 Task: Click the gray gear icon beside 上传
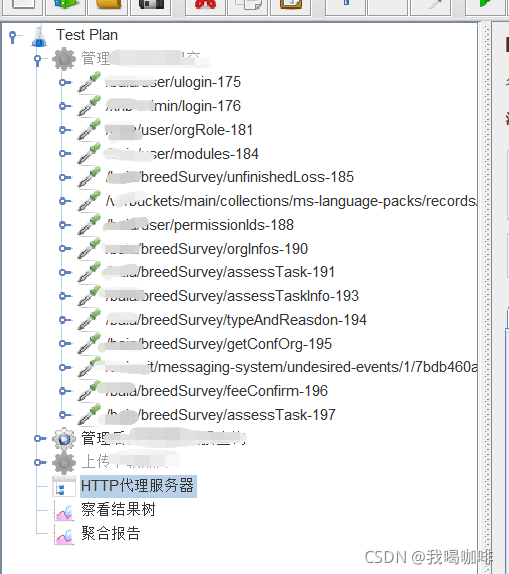click(x=64, y=462)
